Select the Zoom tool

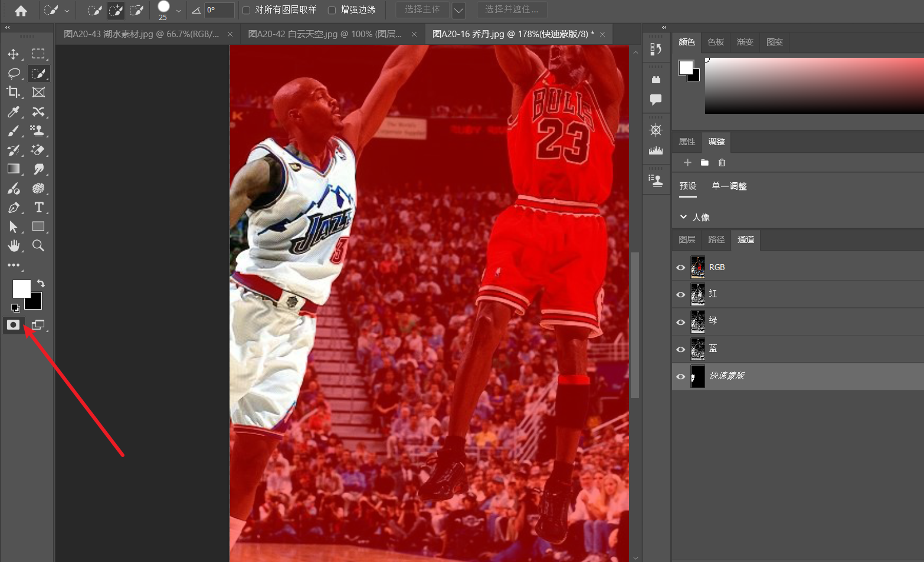(x=38, y=245)
